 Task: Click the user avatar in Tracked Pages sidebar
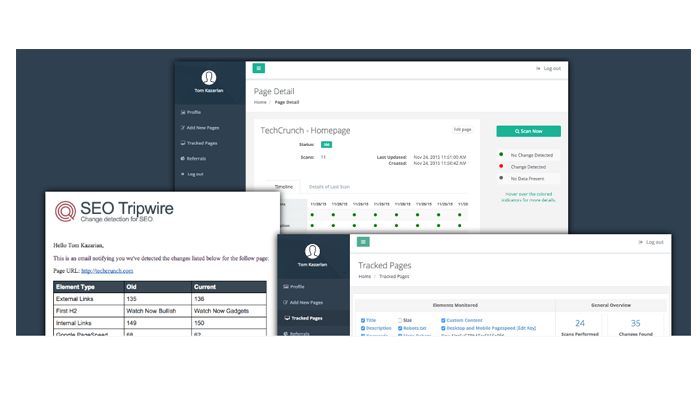[312, 251]
